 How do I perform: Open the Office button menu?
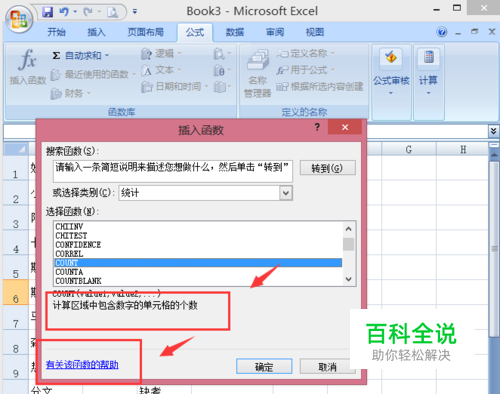19,19
